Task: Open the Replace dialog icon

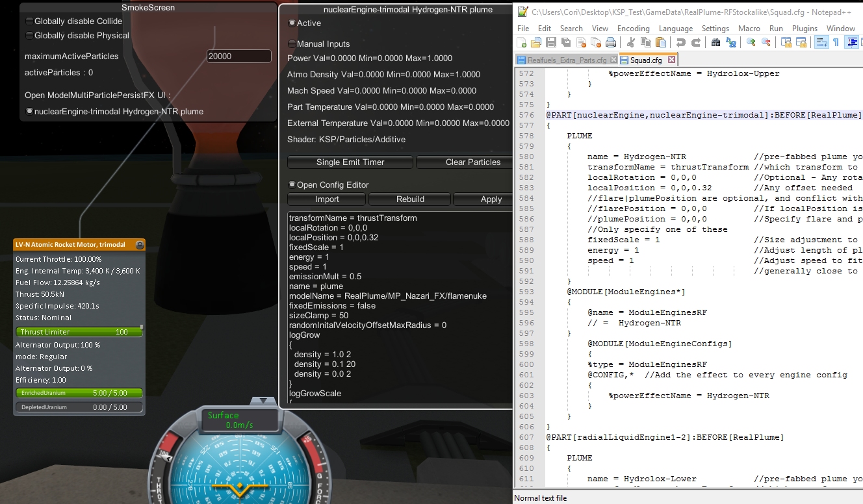Action: [731, 42]
